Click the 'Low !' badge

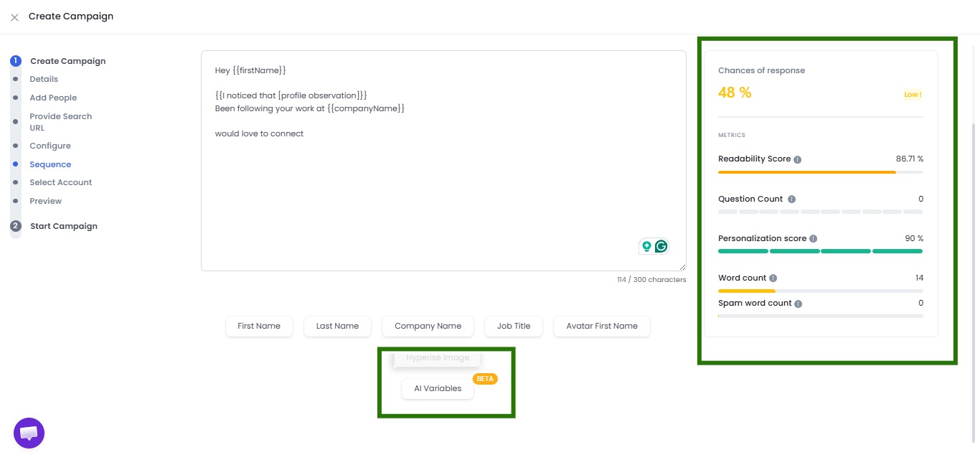(x=913, y=95)
